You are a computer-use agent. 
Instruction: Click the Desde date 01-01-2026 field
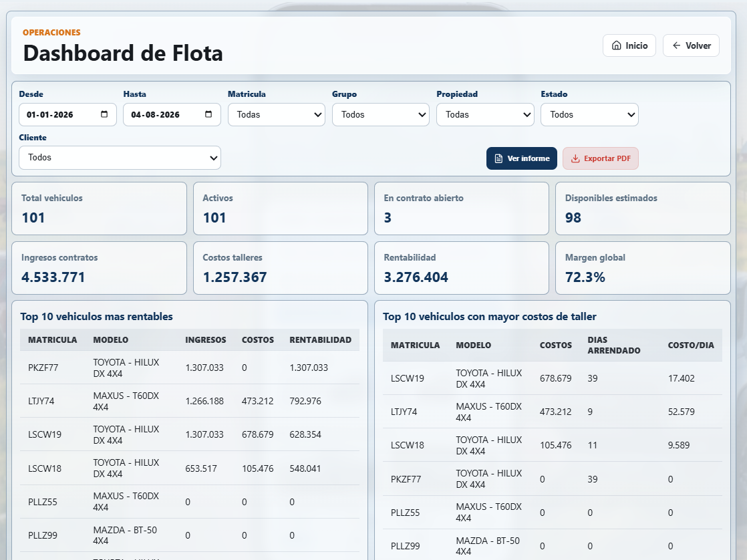67,115
